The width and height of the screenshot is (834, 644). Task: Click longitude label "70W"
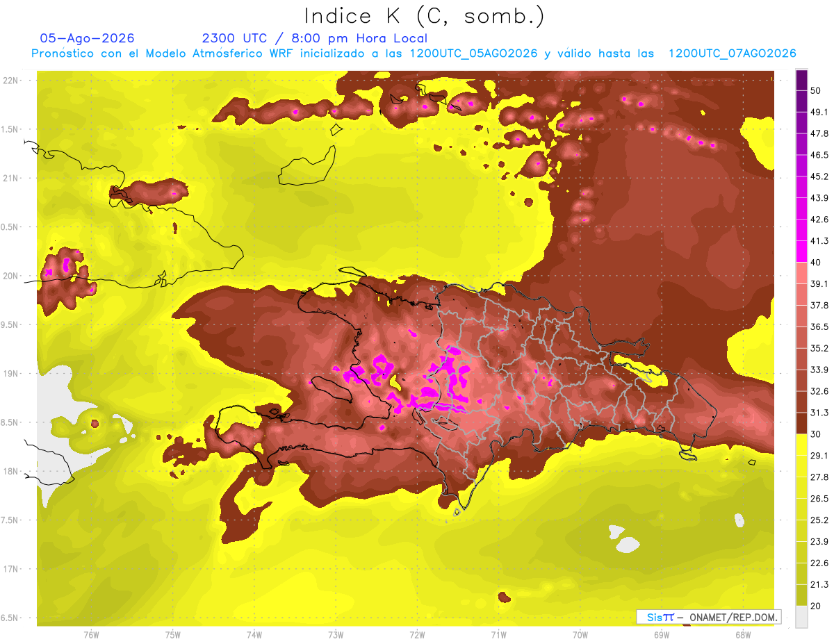tap(580, 635)
